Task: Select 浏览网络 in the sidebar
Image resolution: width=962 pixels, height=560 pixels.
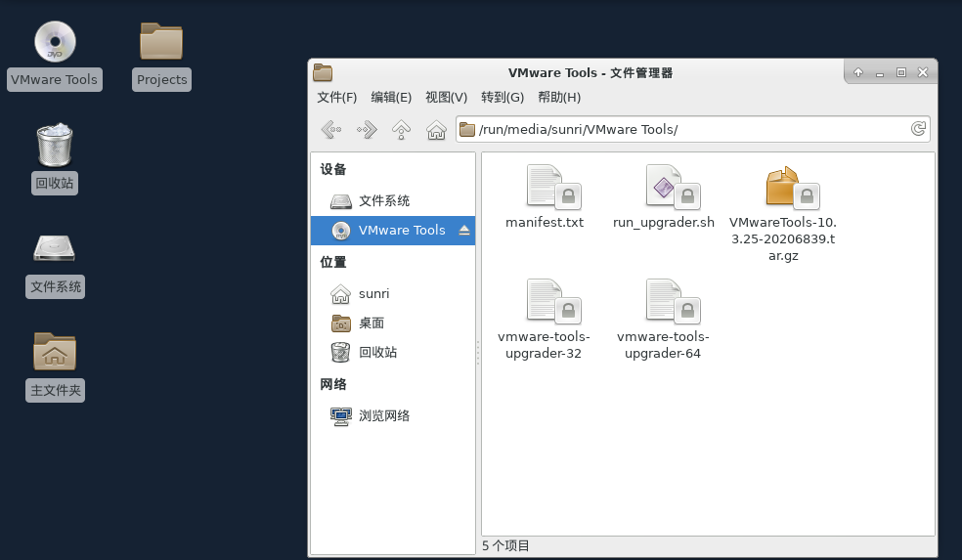Action: pyautogui.click(x=383, y=415)
